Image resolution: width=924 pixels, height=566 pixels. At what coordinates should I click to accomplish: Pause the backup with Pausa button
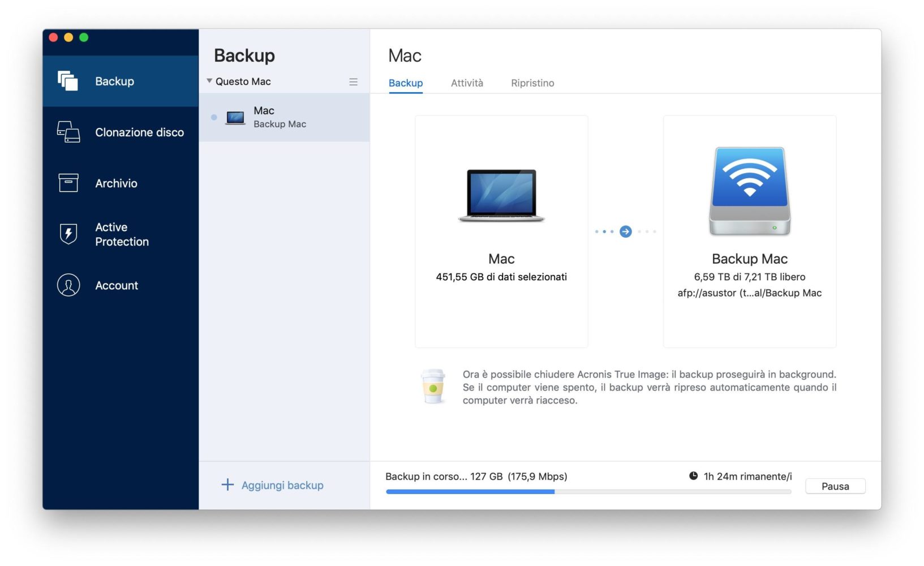point(835,486)
